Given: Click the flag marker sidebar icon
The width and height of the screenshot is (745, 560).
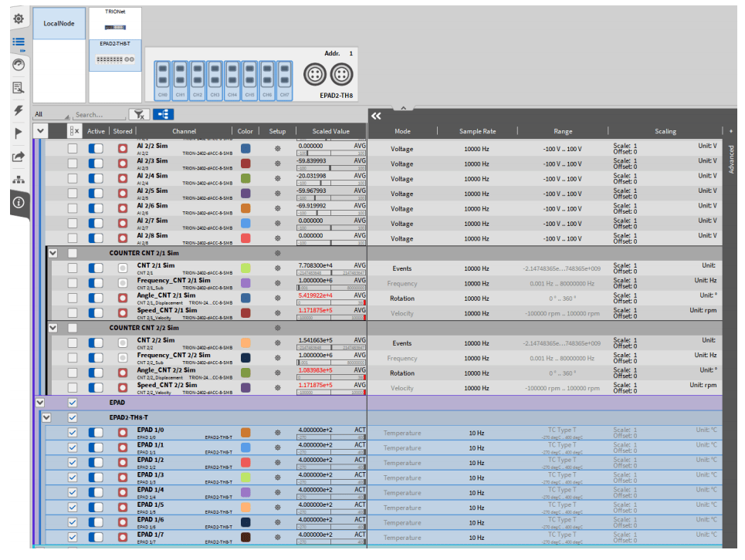Looking at the screenshot, I should (19, 133).
